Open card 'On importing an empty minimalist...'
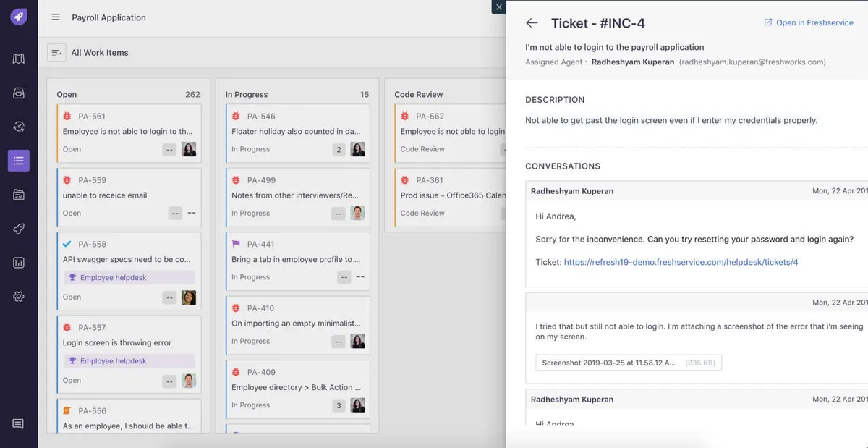Image resolution: width=868 pixels, height=448 pixels. [298, 325]
